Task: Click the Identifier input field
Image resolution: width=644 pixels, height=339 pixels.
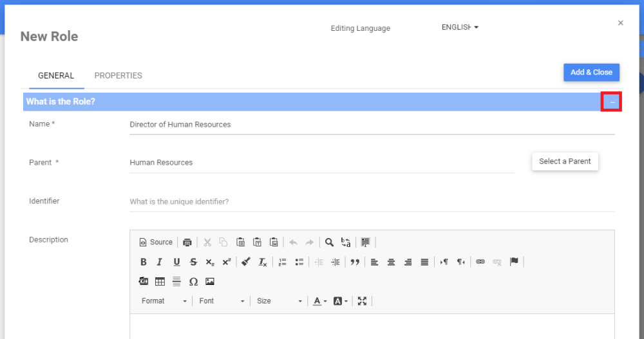Action: (372, 201)
